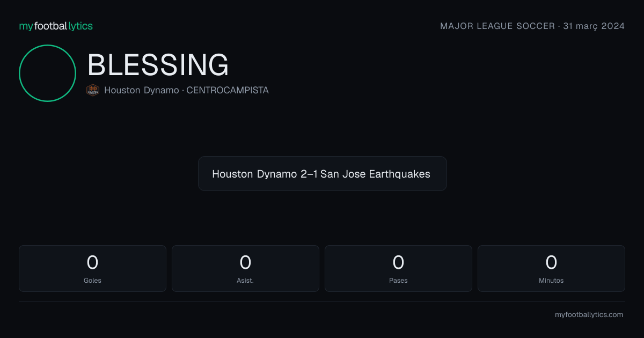Visit the myfootballytics.com footer link
Screen dimensions: 644x338
(x=589, y=315)
